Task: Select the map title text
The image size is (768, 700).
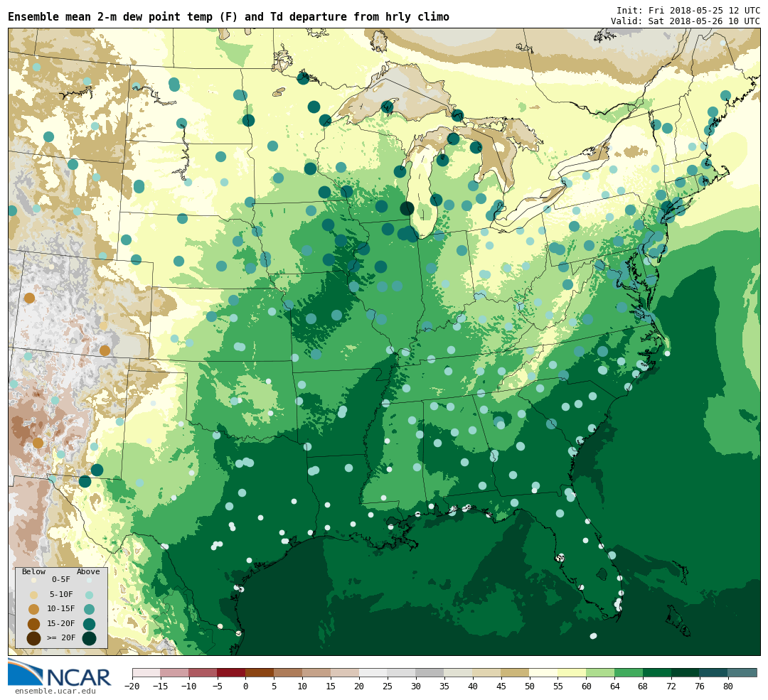Action: 229,16
